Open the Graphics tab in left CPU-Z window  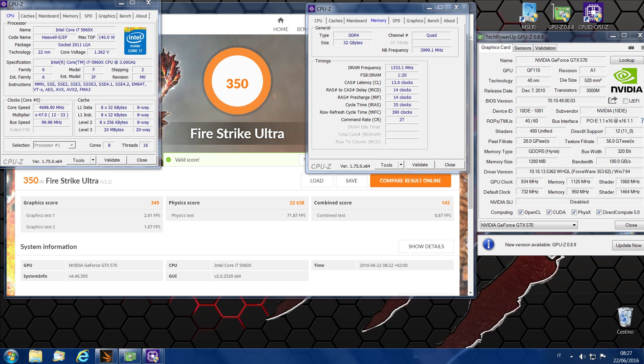pyautogui.click(x=107, y=16)
